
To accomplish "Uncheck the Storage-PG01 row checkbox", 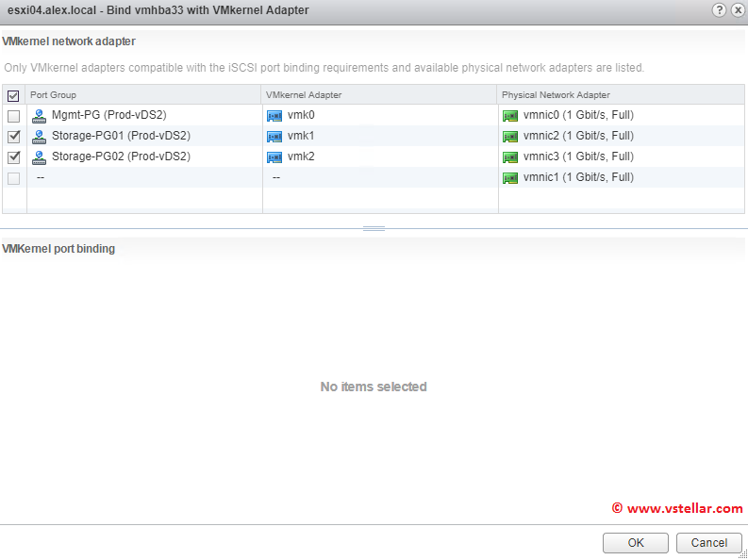I will point(14,137).
